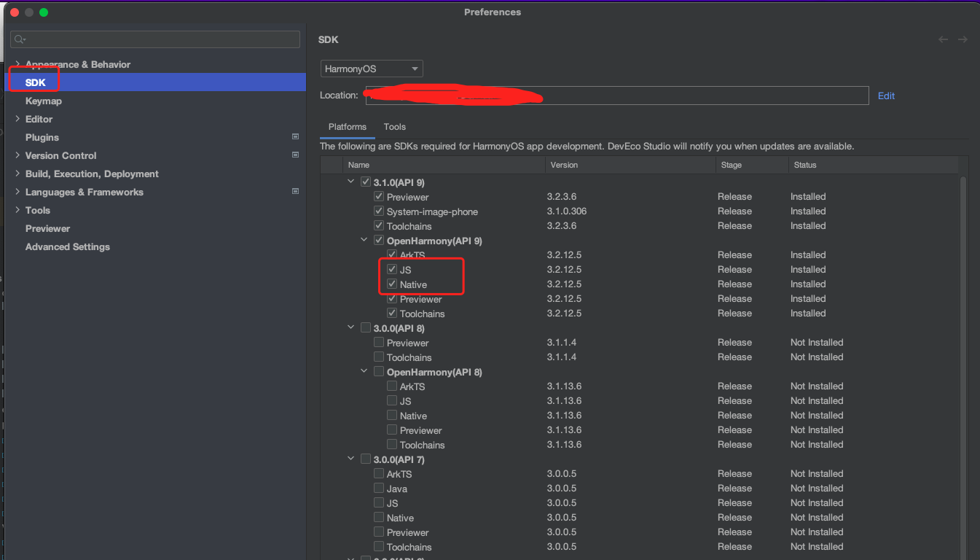Enable Previewer 3.1.1.4 under API 8

click(379, 343)
